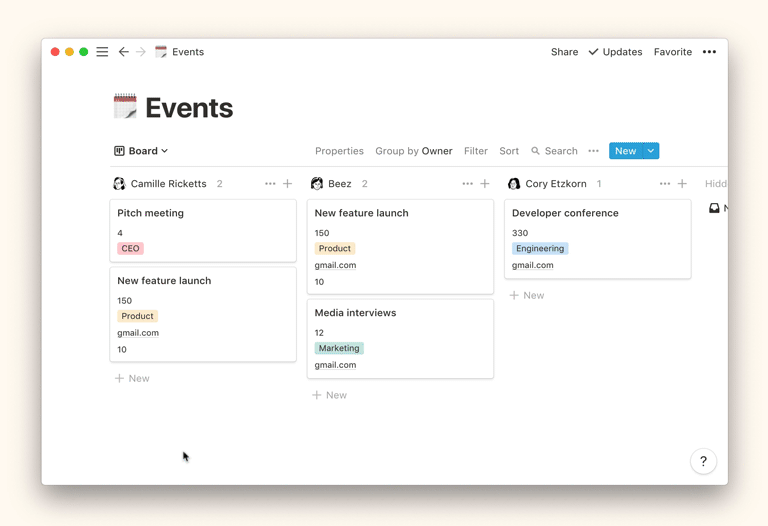
Task: Click the pink CEO tag
Action: click(130, 248)
